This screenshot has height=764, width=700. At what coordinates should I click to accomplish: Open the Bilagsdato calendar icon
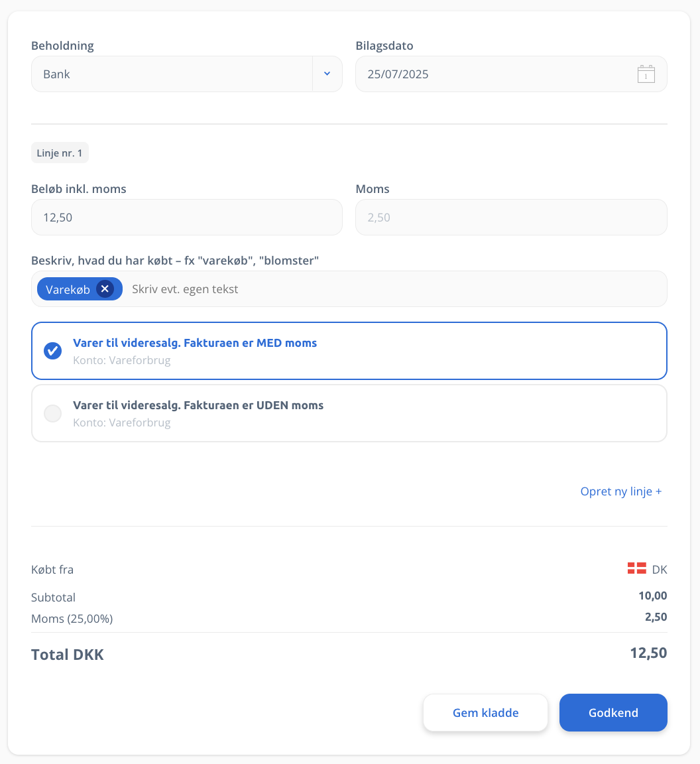(646, 74)
